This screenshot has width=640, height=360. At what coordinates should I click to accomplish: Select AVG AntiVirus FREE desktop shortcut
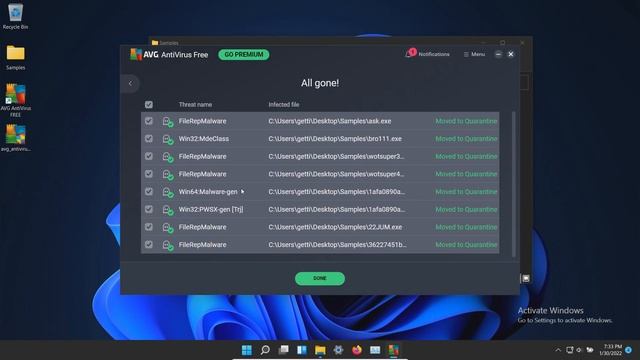coord(16,100)
